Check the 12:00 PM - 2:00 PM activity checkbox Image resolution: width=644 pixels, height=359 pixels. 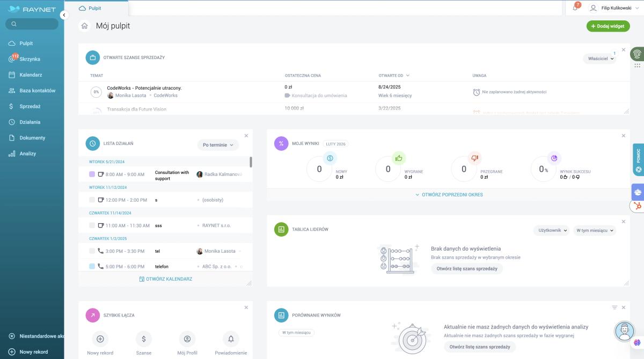92,200
